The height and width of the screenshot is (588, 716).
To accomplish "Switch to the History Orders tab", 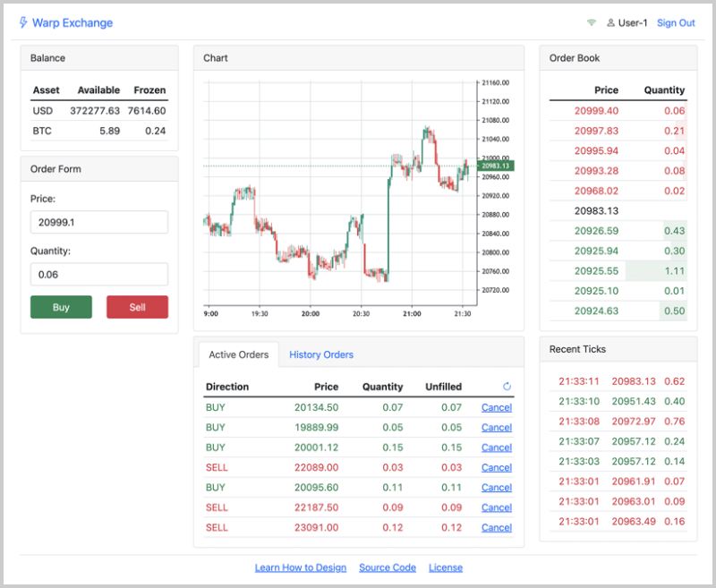I will pyautogui.click(x=321, y=354).
